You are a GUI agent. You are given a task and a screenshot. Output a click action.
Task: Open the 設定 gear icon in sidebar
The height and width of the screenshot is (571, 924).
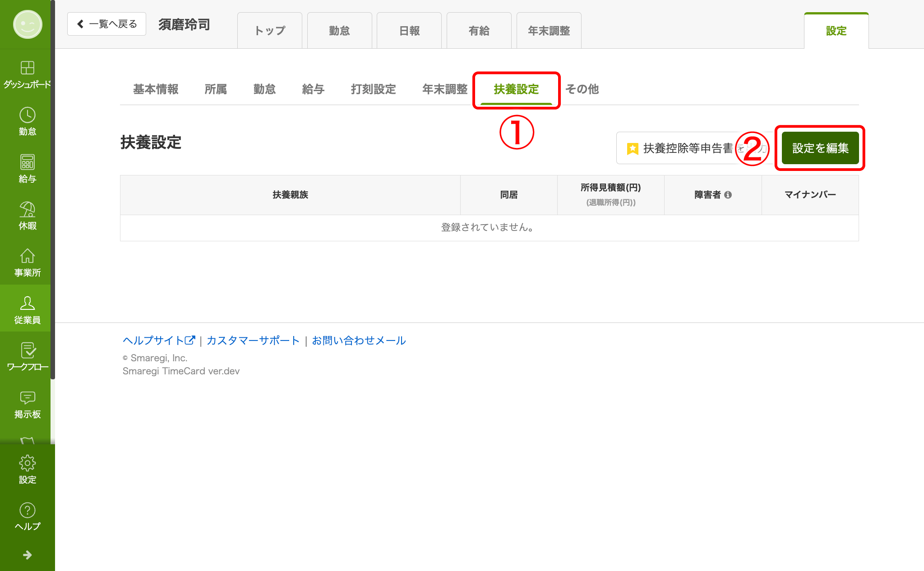27,464
